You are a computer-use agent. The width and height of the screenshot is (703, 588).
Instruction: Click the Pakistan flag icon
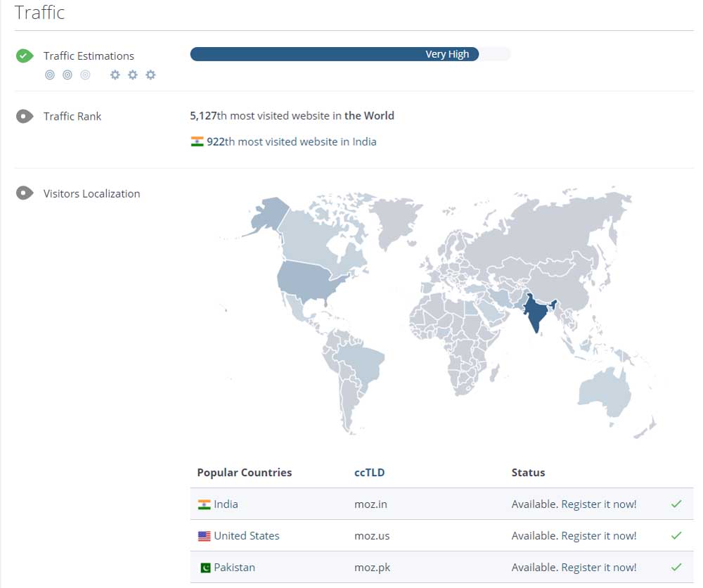click(205, 568)
